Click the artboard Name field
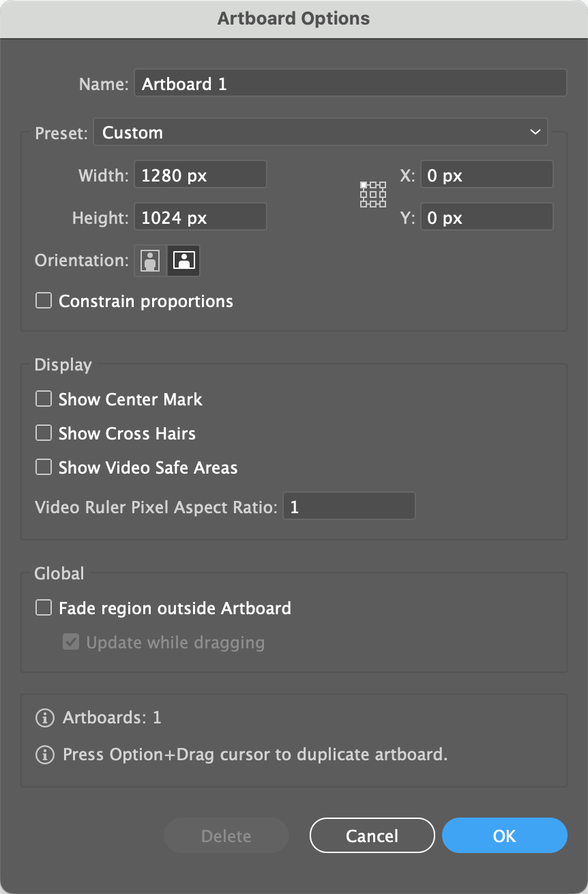The image size is (588, 894). point(350,83)
